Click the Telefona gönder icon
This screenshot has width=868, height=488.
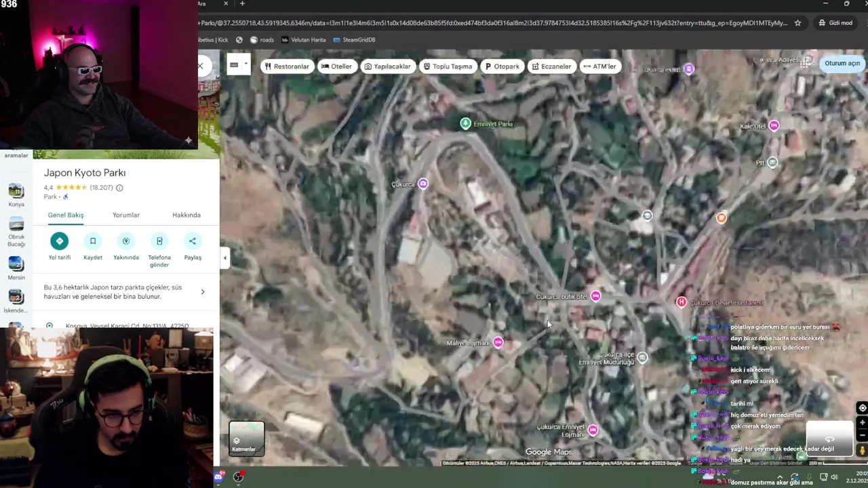pyautogui.click(x=159, y=241)
